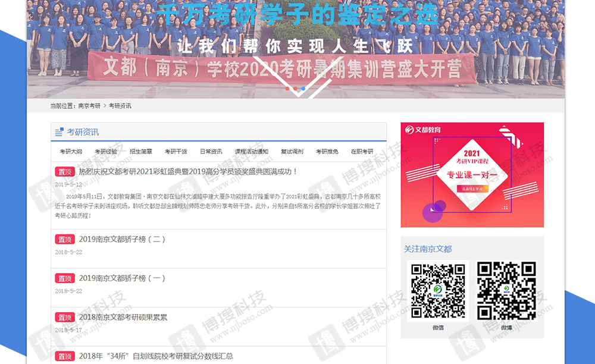Click 置顶 badge beside 骄子榜（一）
595x364 pixels.
pos(65,278)
